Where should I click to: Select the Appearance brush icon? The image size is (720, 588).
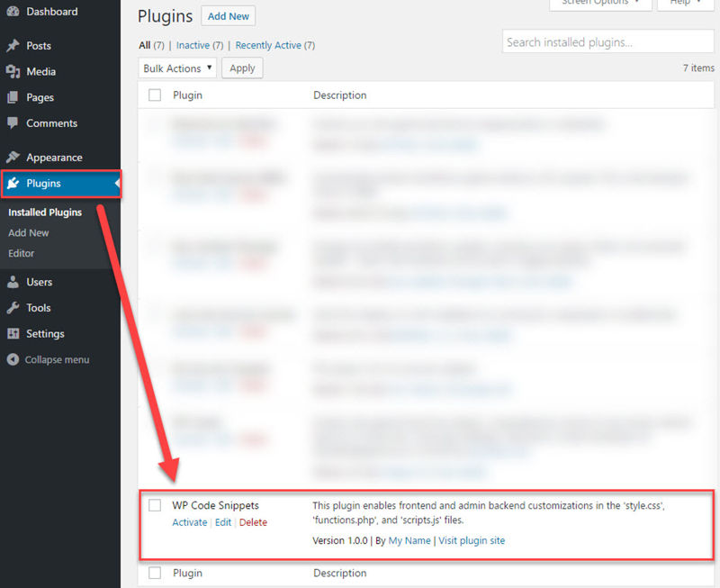pos(15,157)
